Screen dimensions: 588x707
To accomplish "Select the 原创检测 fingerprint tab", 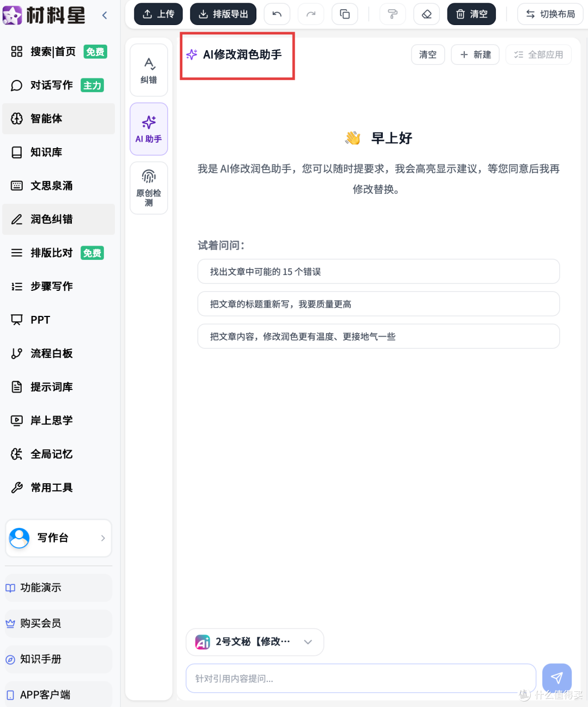I will 149,188.
